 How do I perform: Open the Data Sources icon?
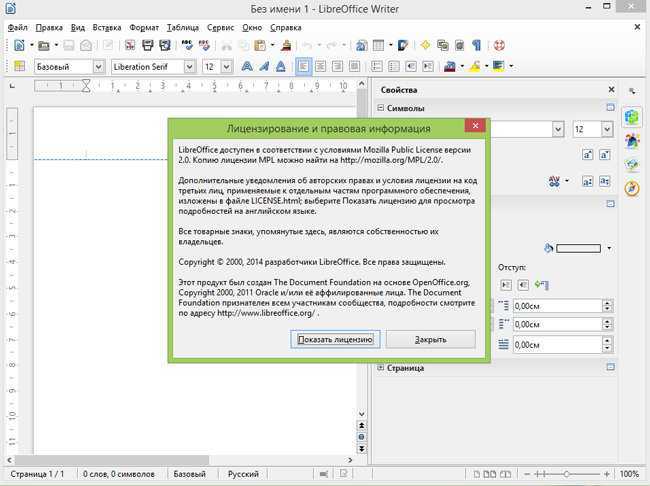click(459, 45)
